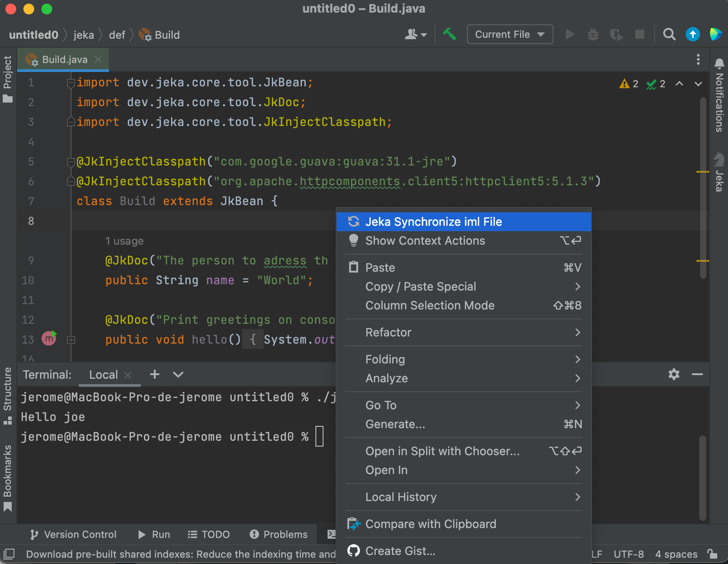
Task: Toggle read-only lock icon in status bar
Action: click(712, 554)
